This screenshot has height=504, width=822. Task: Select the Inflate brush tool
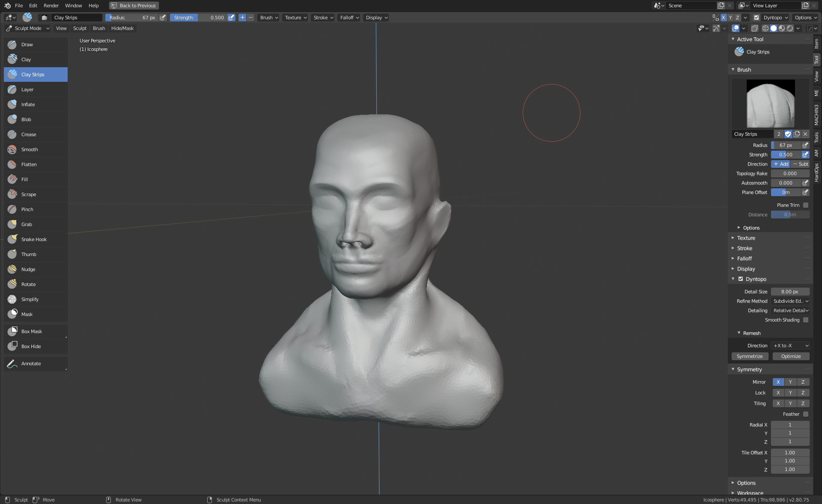click(28, 104)
